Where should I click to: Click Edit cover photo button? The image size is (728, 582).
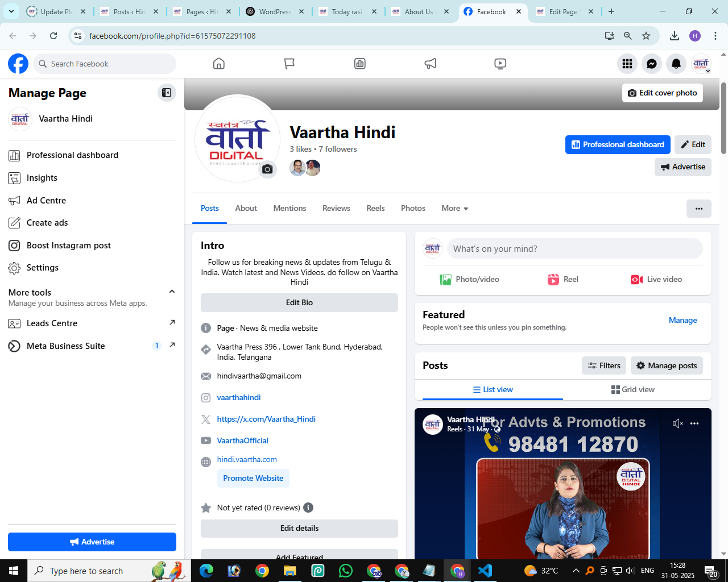663,93
